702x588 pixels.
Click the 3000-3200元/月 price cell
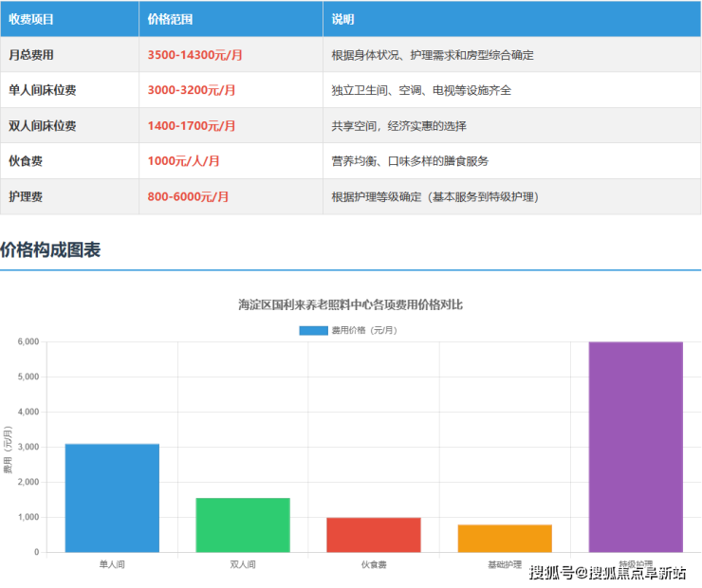[x=192, y=90]
